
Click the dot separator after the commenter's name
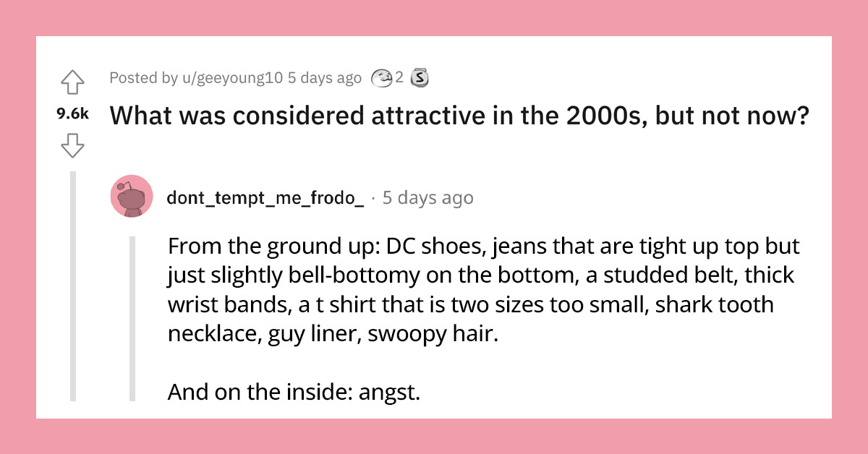point(373,197)
